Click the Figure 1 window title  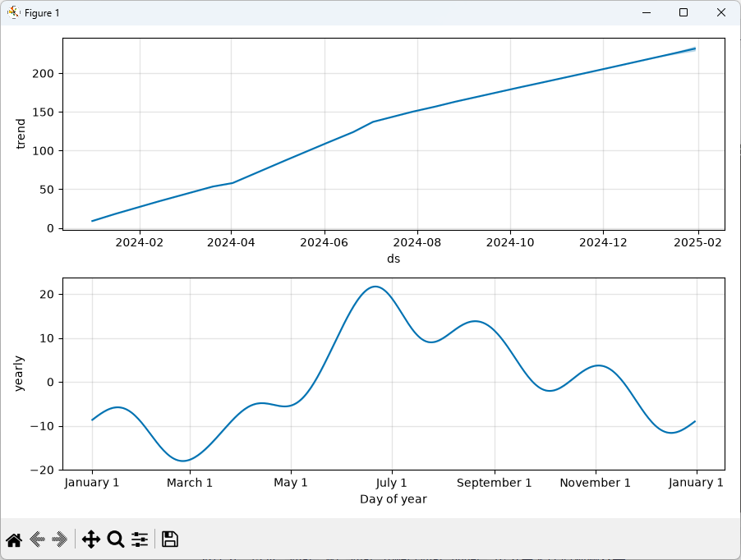pos(42,13)
